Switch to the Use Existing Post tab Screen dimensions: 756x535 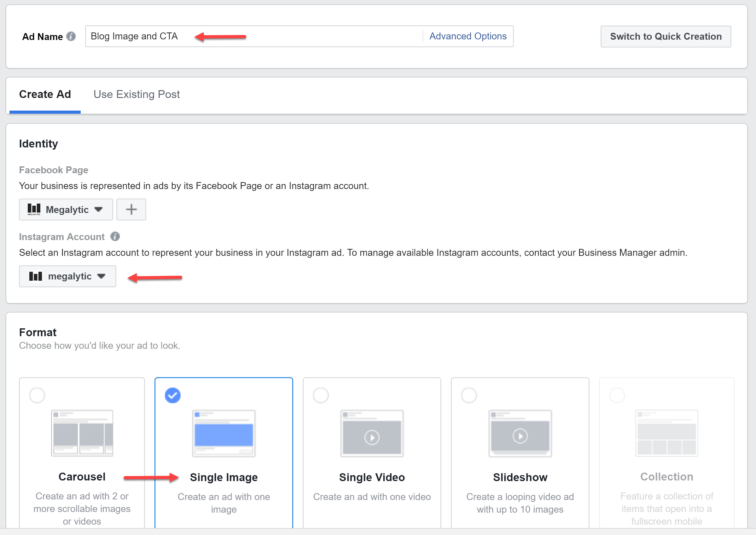tap(137, 95)
